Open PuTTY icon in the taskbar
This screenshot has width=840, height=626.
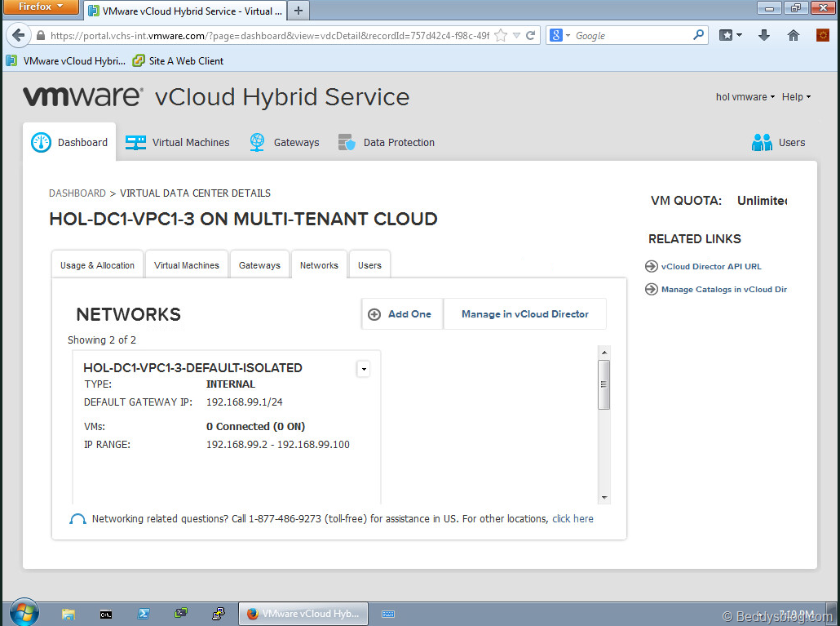point(219,615)
